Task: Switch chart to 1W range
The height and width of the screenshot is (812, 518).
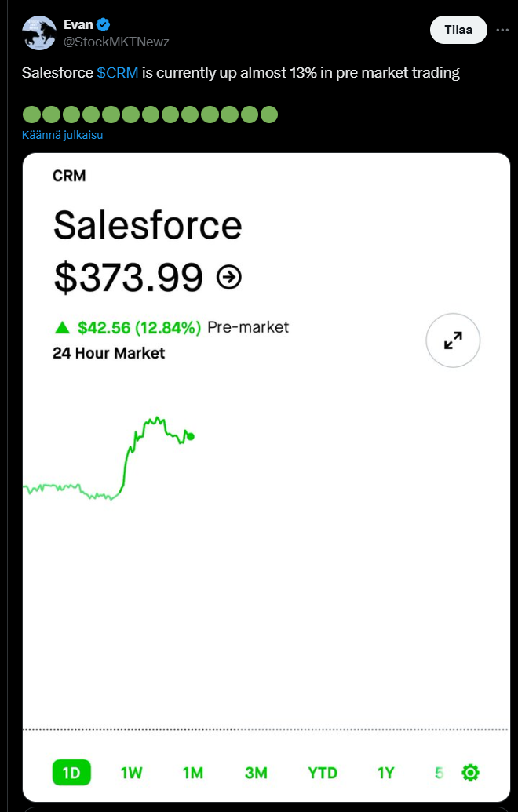Action: pos(131,773)
